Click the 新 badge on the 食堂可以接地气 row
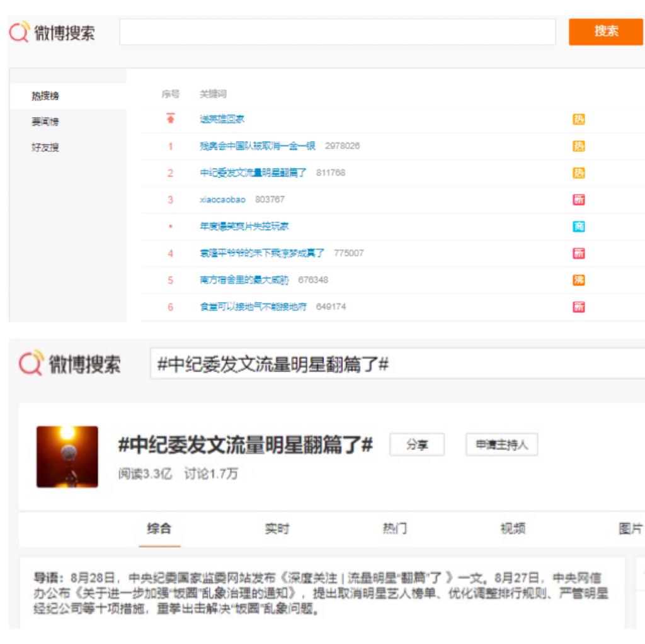Viewport: 645px width, 644px height. [x=578, y=307]
